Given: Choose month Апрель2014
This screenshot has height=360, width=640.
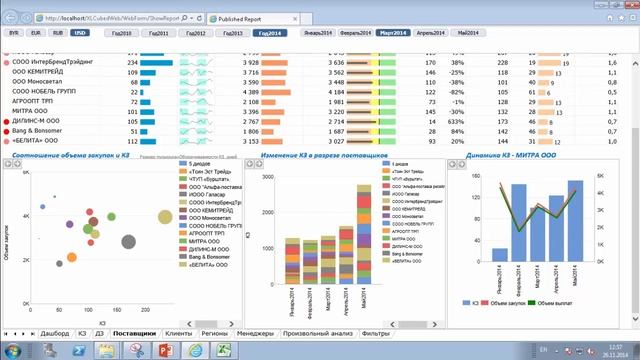Looking at the screenshot, I should (x=431, y=33).
